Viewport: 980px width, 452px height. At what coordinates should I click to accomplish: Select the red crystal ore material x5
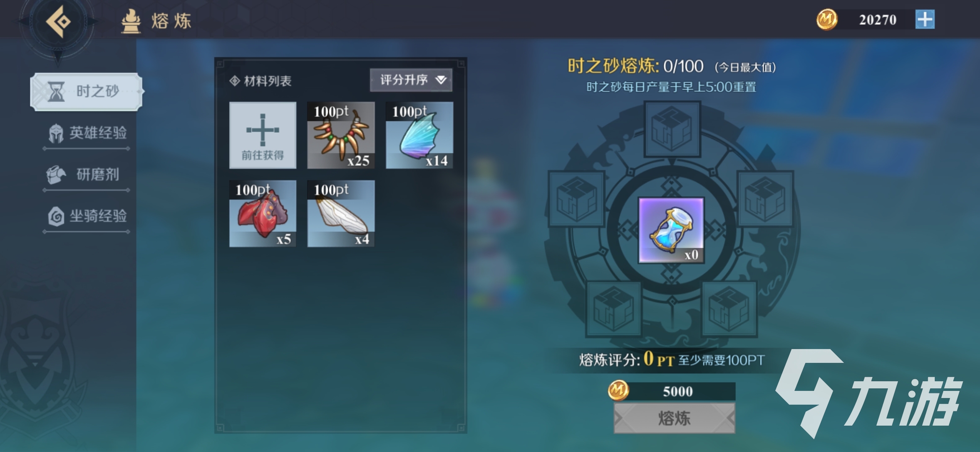point(263,213)
